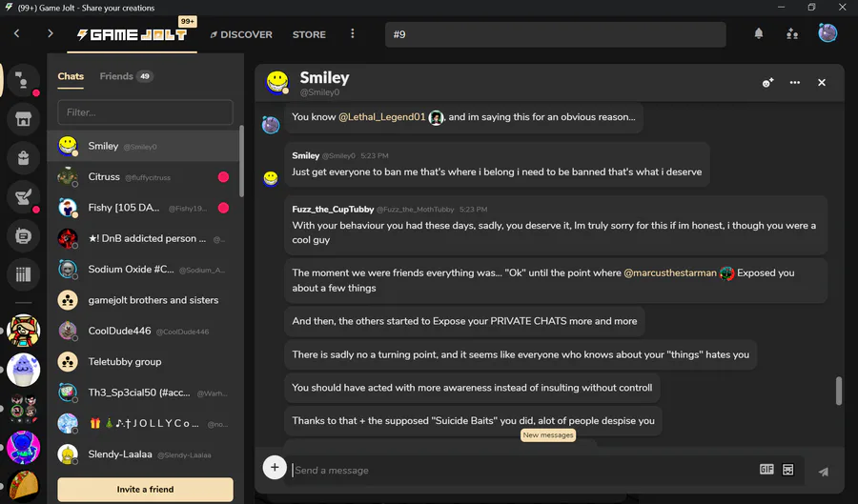This screenshot has height=504, width=858.
Task: Click the Invite a friend button
Action: (x=145, y=490)
